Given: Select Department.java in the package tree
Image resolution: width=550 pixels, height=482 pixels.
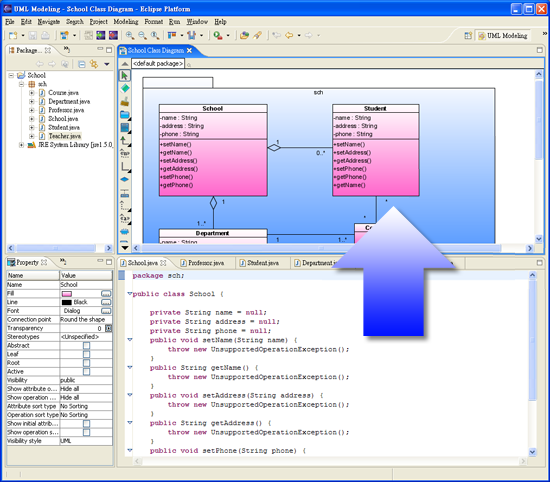Looking at the screenshot, I should click(x=69, y=101).
